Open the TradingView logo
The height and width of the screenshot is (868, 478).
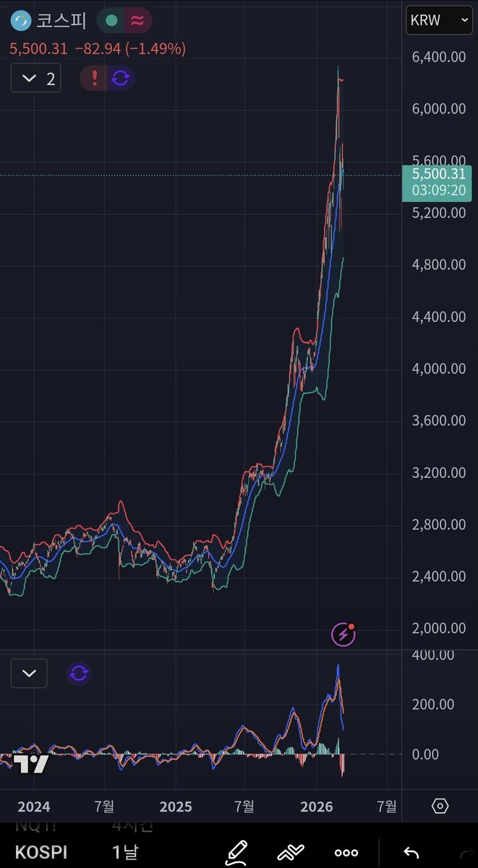point(31,763)
